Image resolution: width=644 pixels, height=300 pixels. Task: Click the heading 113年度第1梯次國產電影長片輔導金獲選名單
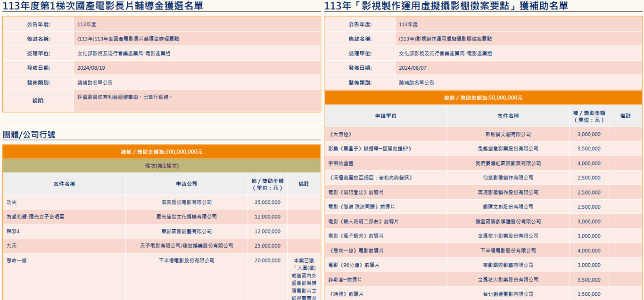click(103, 6)
